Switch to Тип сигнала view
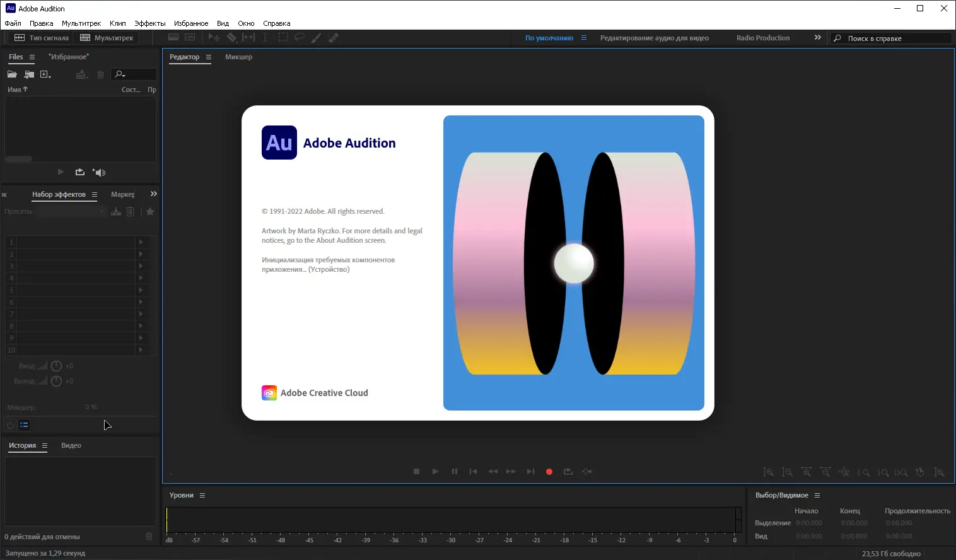This screenshot has width=956, height=560. pos(42,38)
